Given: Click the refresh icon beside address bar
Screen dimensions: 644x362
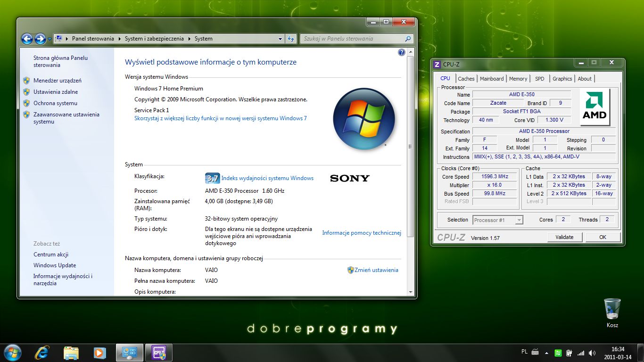Looking at the screenshot, I should (x=291, y=39).
